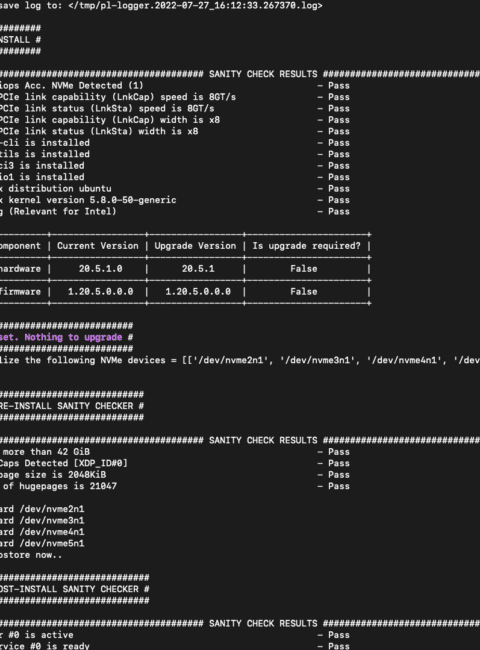
Task: Click 'Pass' beside '#0 is active'
Action: pos(339,635)
